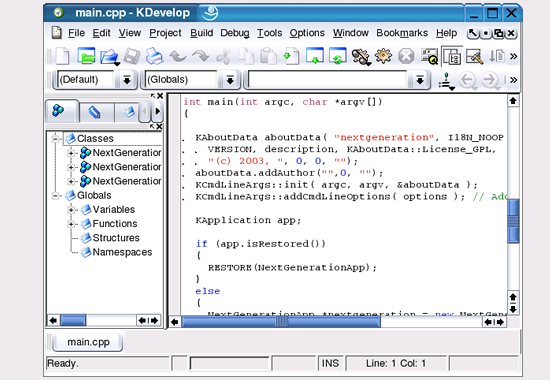This screenshot has height=380, width=550.
Task: Open the (Globals) scope combo dropdown
Action: pyautogui.click(x=230, y=80)
